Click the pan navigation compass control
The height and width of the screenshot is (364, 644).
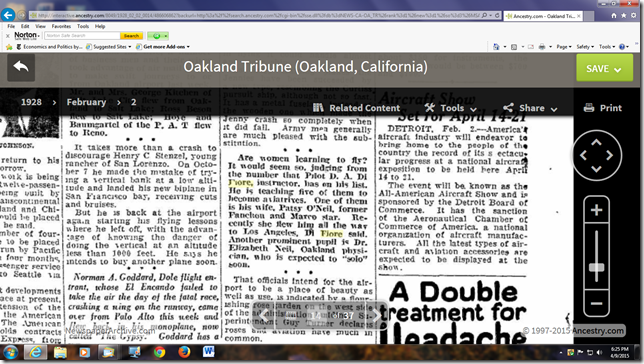coord(596,155)
